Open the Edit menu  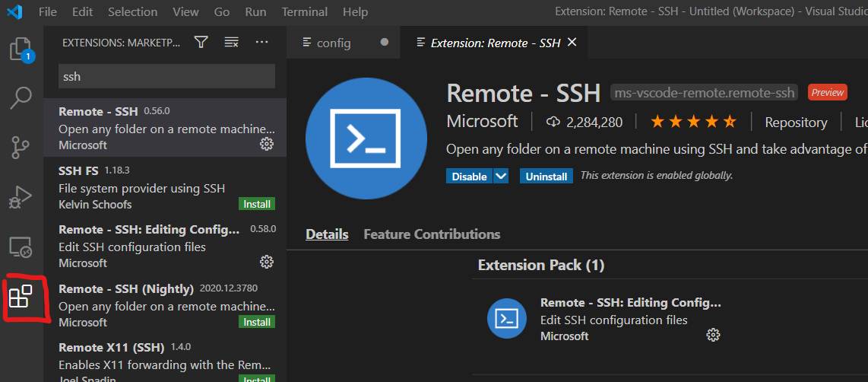click(x=82, y=11)
